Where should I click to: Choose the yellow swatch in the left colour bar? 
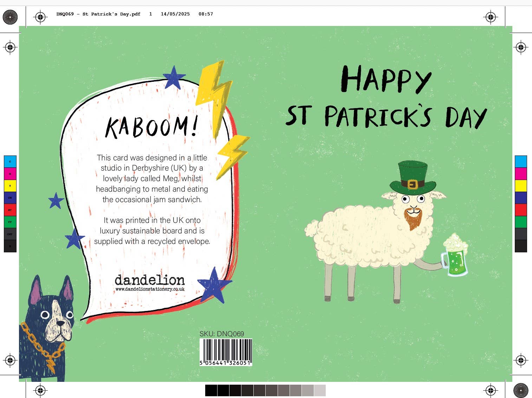click(10, 186)
